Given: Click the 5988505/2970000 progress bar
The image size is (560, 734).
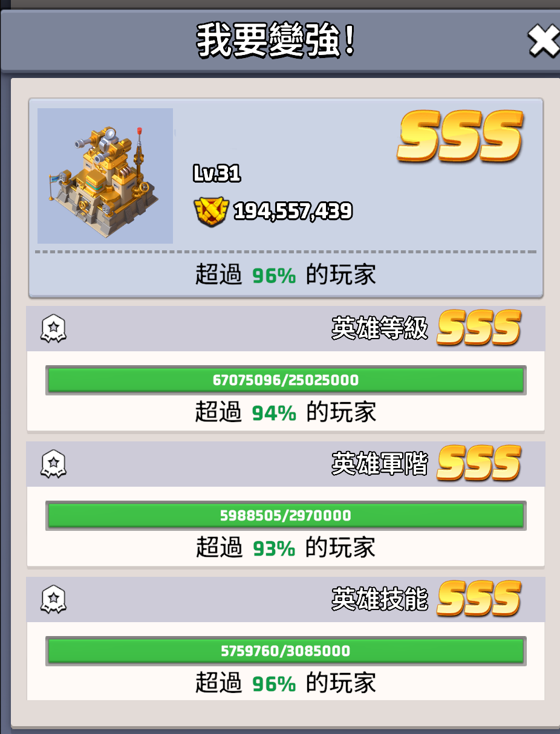Looking at the screenshot, I should pyautogui.click(x=285, y=516).
